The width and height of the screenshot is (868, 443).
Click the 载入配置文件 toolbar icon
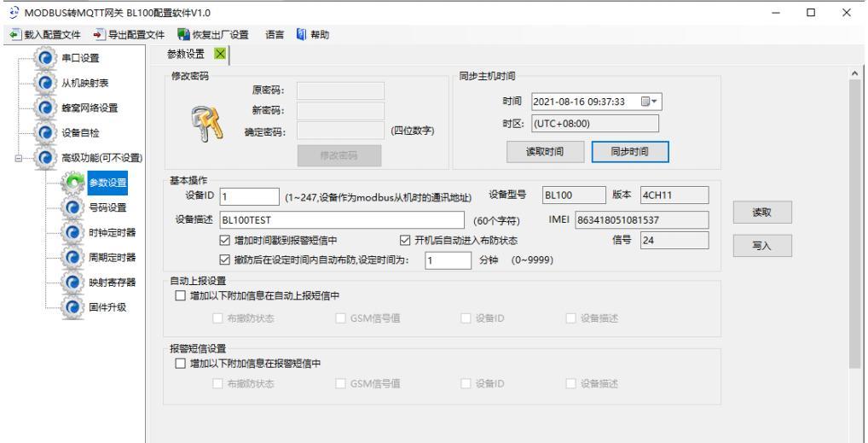(15, 35)
